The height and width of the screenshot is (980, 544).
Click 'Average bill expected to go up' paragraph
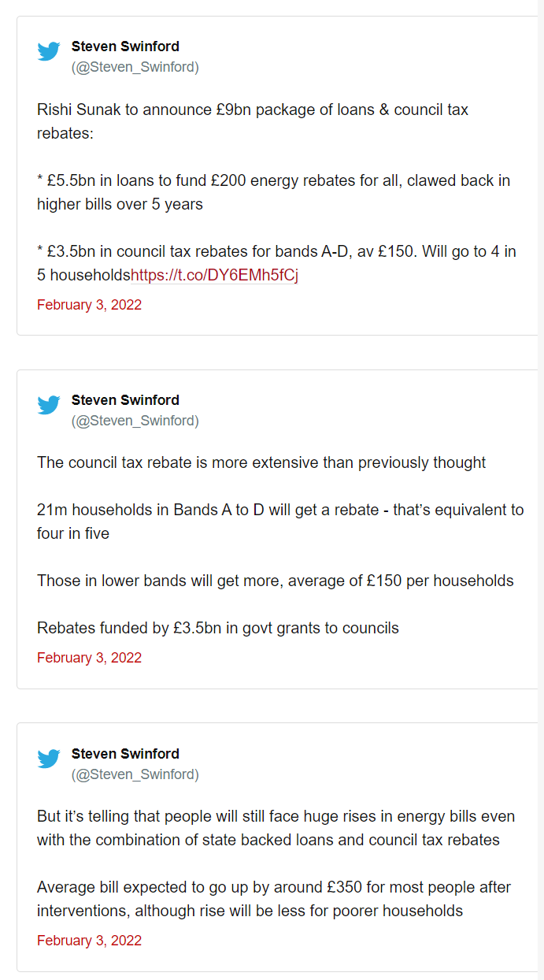pos(274,899)
